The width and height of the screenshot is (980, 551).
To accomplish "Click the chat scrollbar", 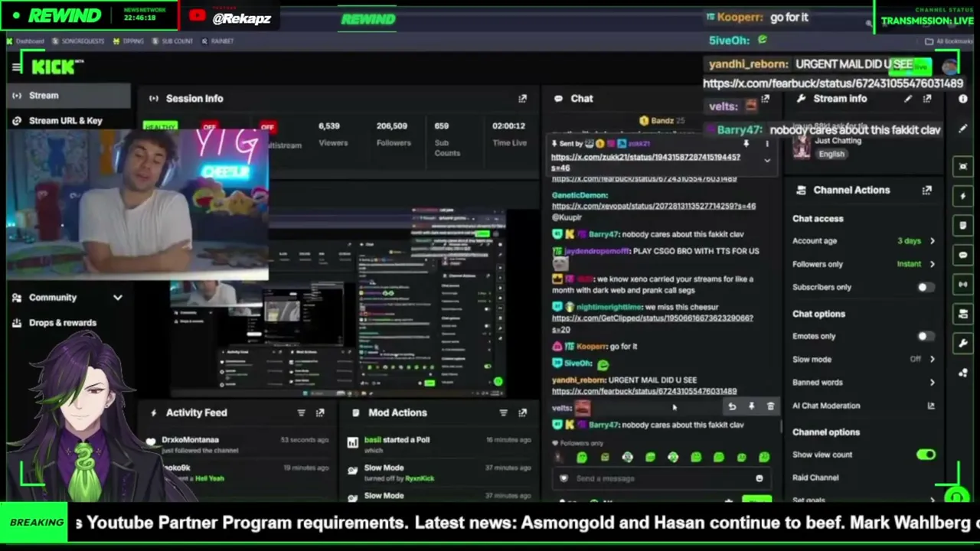I will 780,425.
